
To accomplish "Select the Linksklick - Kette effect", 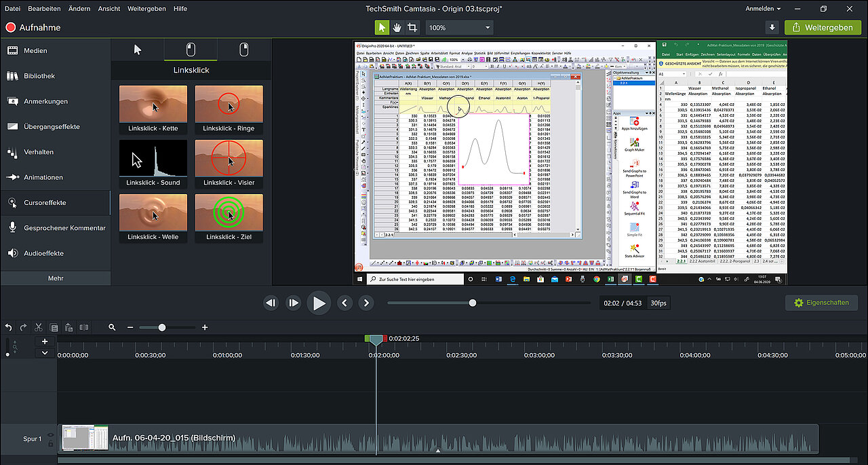I will (x=153, y=109).
